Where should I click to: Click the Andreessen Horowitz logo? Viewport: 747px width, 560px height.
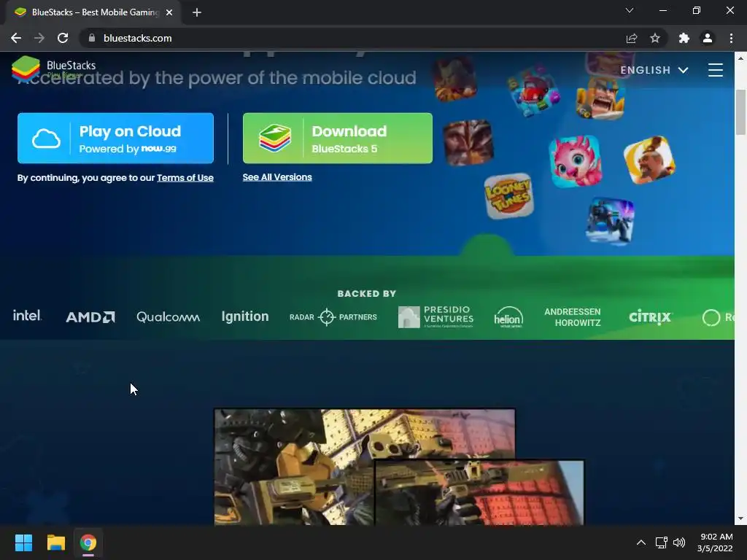click(573, 317)
